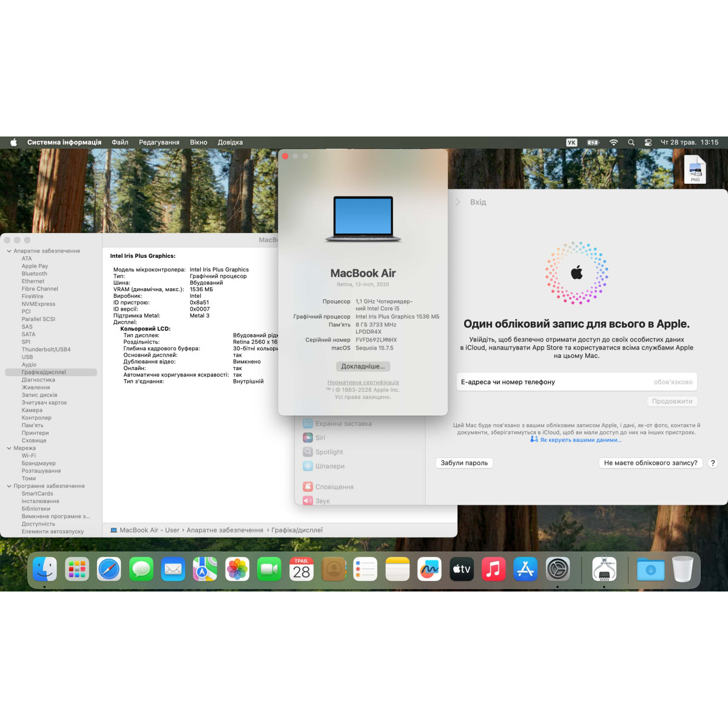Click the question mark help button

point(713,463)
